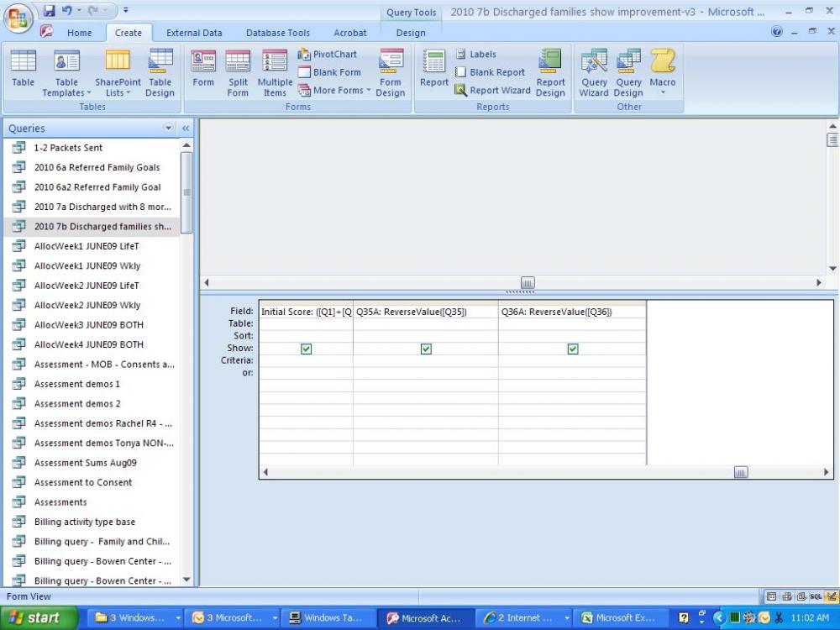The image size is (840, 630).
Task: Select query Assessment Sums Aug09
Action: [x=92, y=462]
